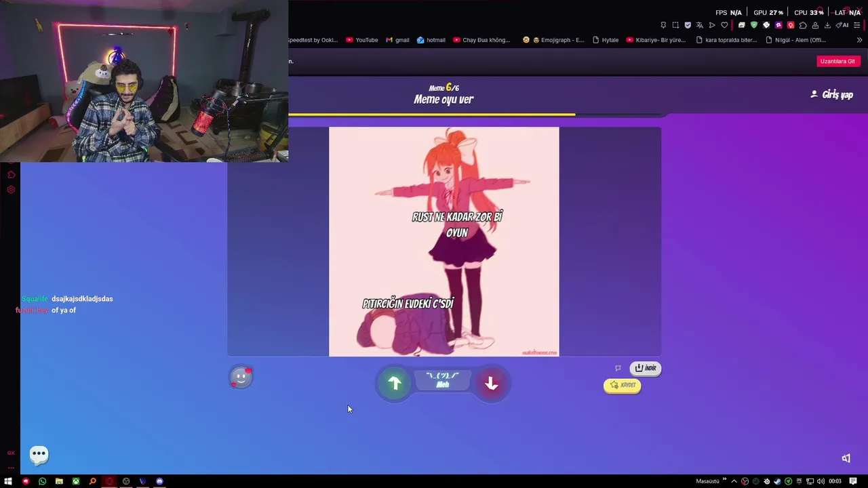Open the Steam tray icon
This screenshot has height=488, width=868.
(777, 481)
